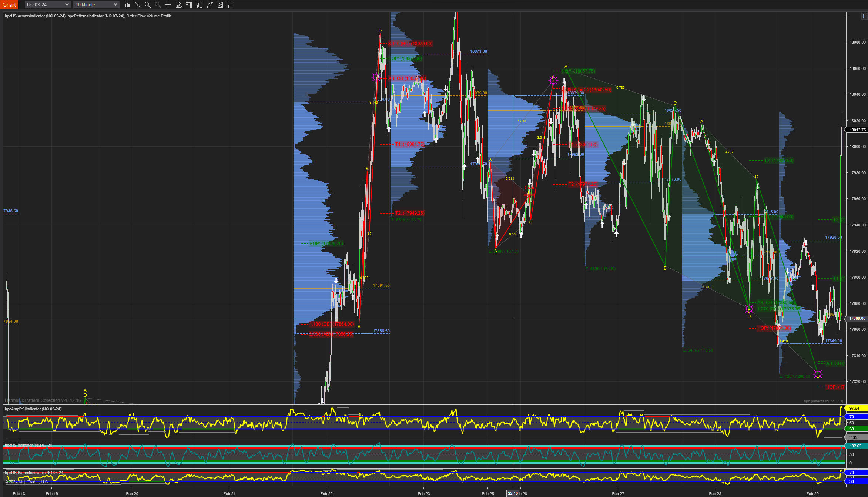Open the bar type selector icon

[127, 5]
